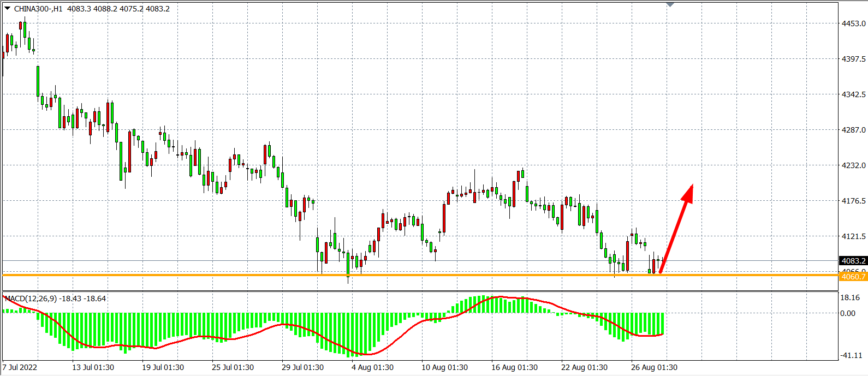Click the 26 Aug 01:30 time label
The width and height of the screenshot is (868, 376).
point(654,367)
